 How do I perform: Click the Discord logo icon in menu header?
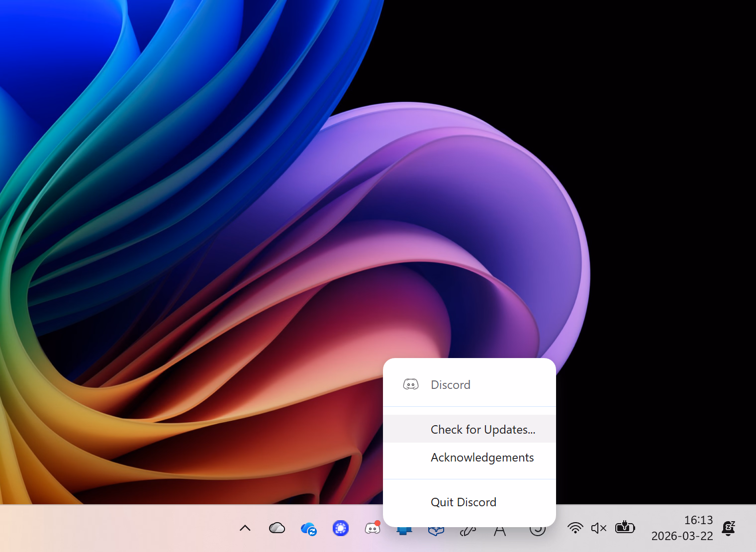[x=410, y=384]
